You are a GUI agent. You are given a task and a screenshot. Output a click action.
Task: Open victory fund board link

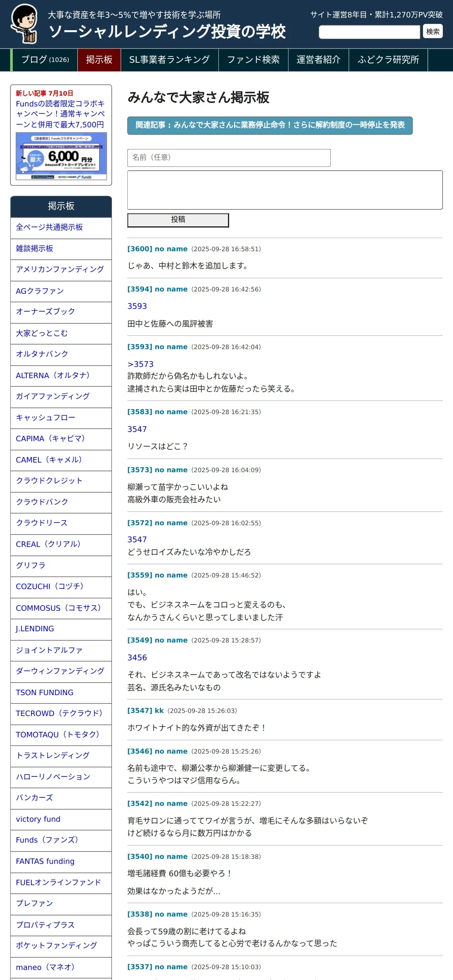pyautogui.click(x=61, y=819)
